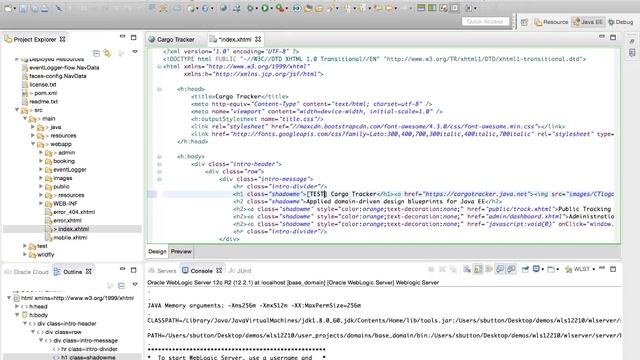Collapse the webapp folder node
Image resolution: width=640 pixels, height=360 pixels.
click(x=33, y=144)
